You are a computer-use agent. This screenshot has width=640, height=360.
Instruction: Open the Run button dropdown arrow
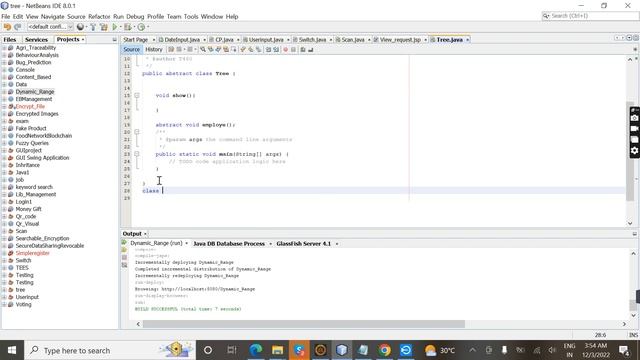[120, 27]
